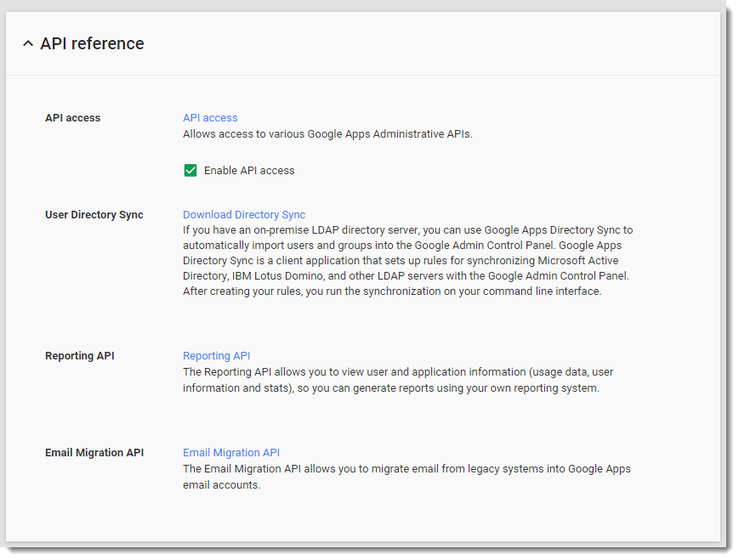Open the Download Directory Sync link
This screenshot has width=739, height=560.
click(x=244, y=215)
